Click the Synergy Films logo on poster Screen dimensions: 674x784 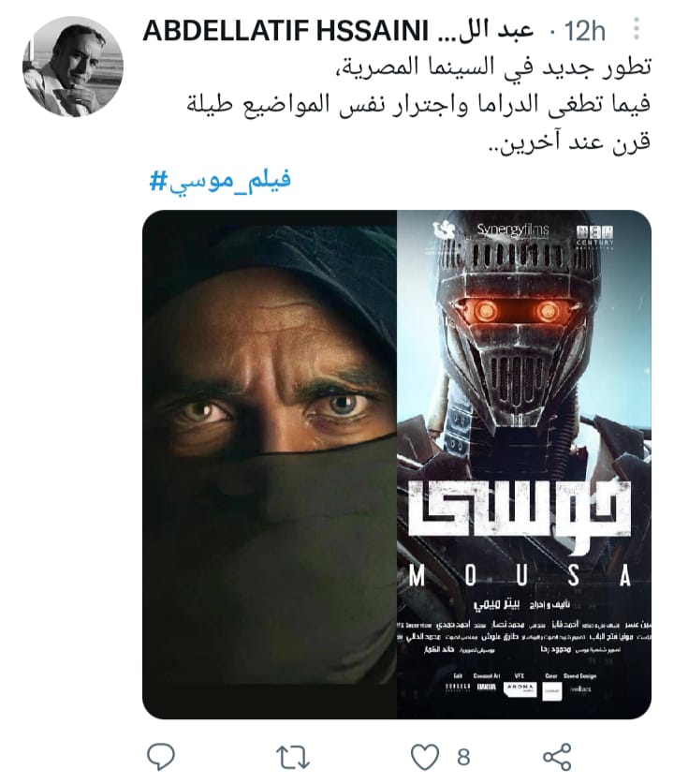(512, 229)
